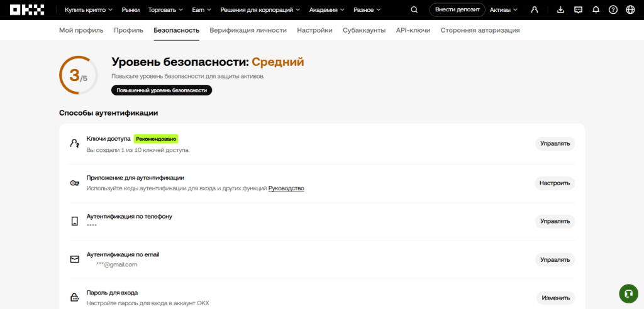The height and width of the screenshot is (309, 644).
Task: Expand Решения для корпораций menu
Action: click(x=260, y=10)
